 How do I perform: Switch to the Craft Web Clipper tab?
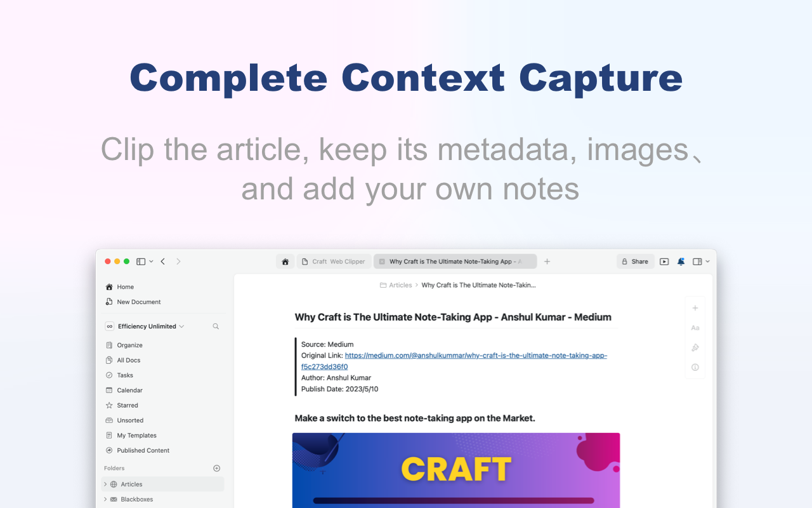[x=334, y=261]
